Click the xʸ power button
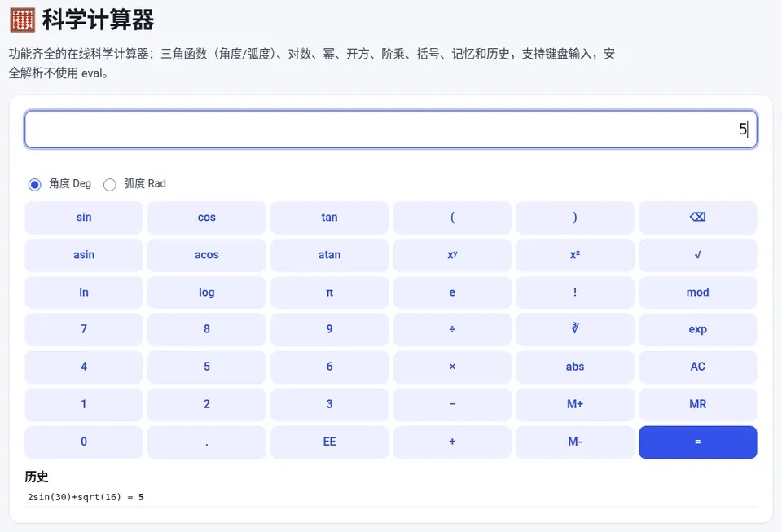This screenshot has width=782, height=532. click(x=452, y=255)
